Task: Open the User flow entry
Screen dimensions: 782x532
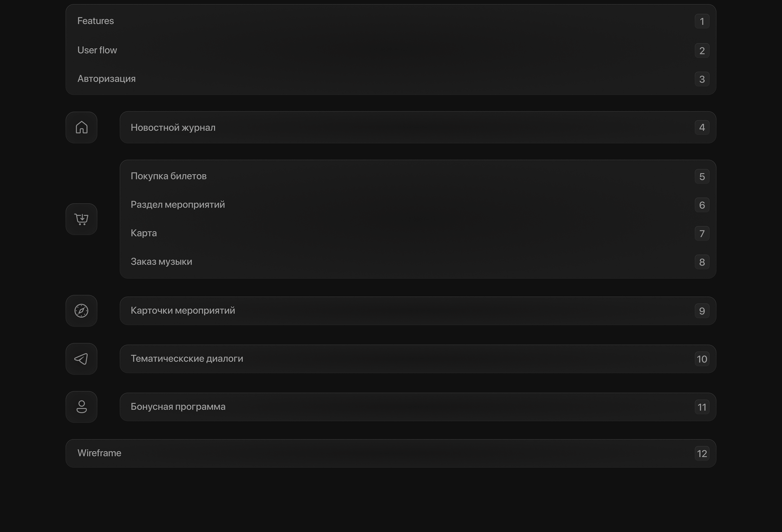Action: 97,50
